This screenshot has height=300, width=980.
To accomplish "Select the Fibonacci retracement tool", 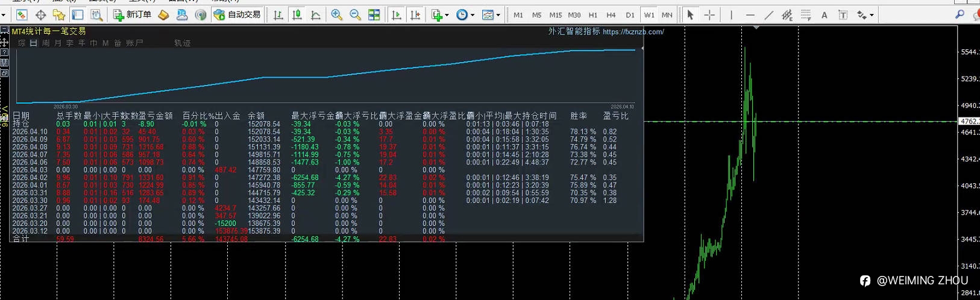I will (x=806, y=15).
